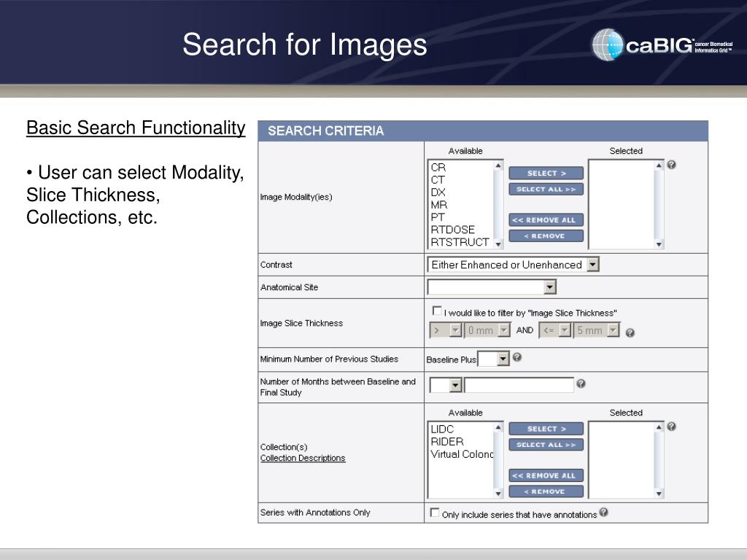
Task: Open help icon for Collection(s) lists
Action: 671,426
